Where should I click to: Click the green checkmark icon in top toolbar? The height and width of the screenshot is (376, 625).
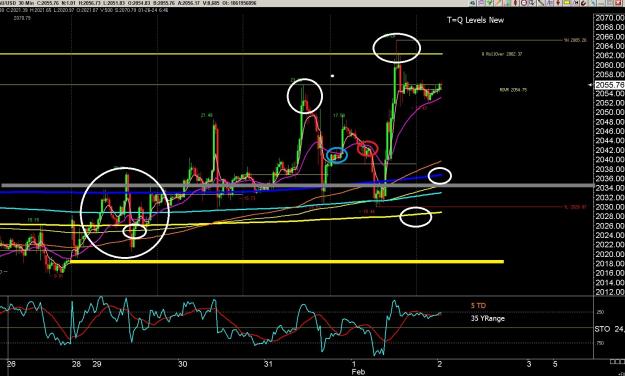tap(489, 3)
